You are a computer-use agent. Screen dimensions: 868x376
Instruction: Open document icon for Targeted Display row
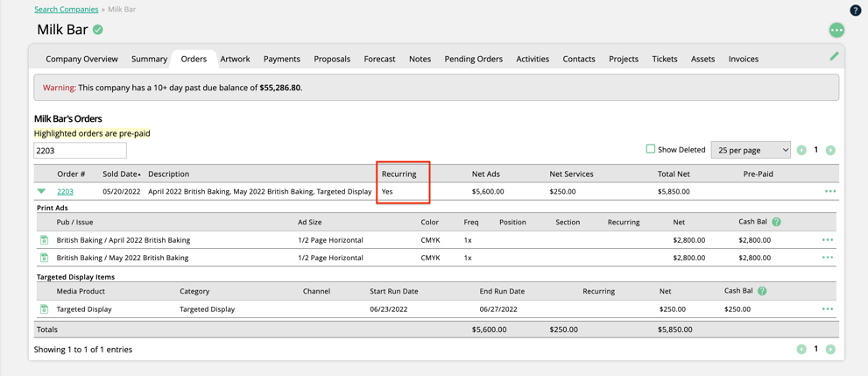(44, 309)
